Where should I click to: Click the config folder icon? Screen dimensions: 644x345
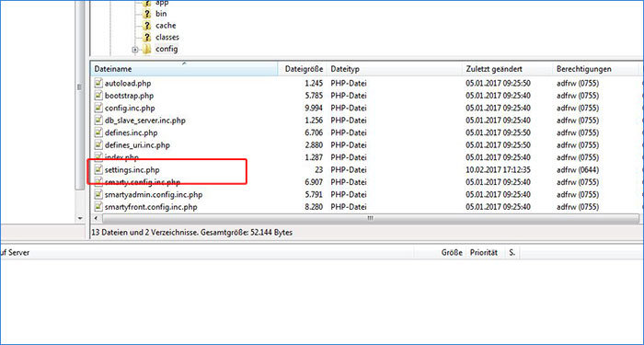coord(147,50)
